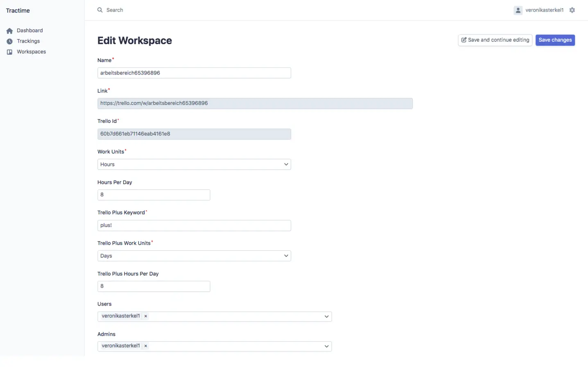
Task: Open the Workspaces book icon
Action: pos(9,52)
